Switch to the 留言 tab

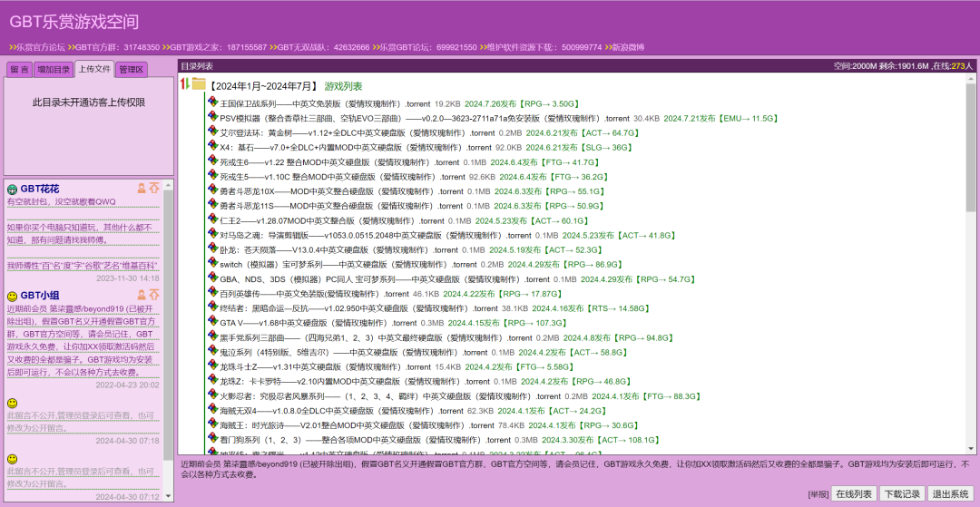pyautogui.click(x=19, y=70)
